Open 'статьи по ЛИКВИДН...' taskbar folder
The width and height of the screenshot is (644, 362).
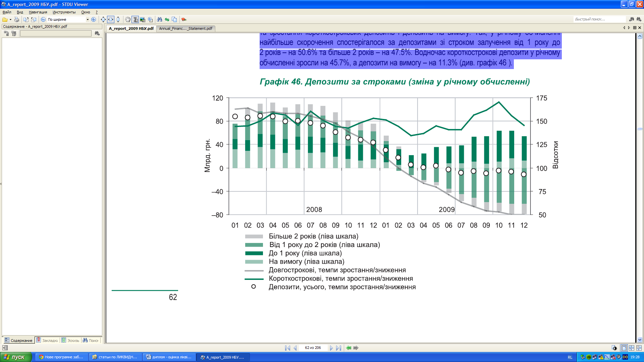tap(115, 357)
